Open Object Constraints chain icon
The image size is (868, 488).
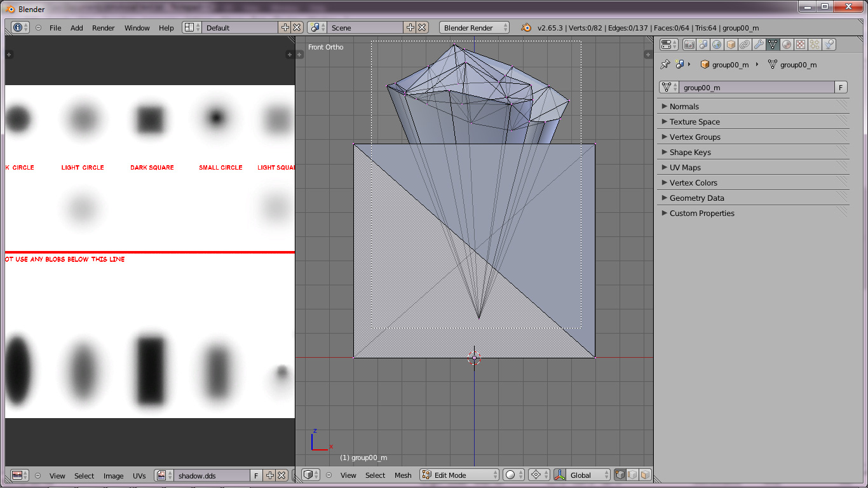tap(745, 44)
